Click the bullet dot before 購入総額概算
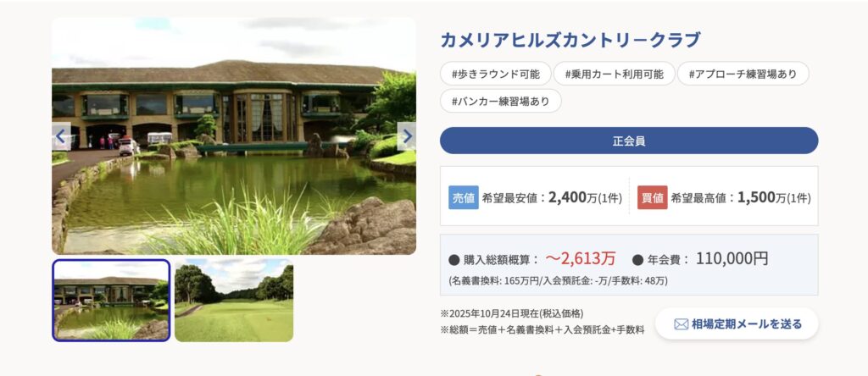The image size is (868, 376). tap(453, 259)
